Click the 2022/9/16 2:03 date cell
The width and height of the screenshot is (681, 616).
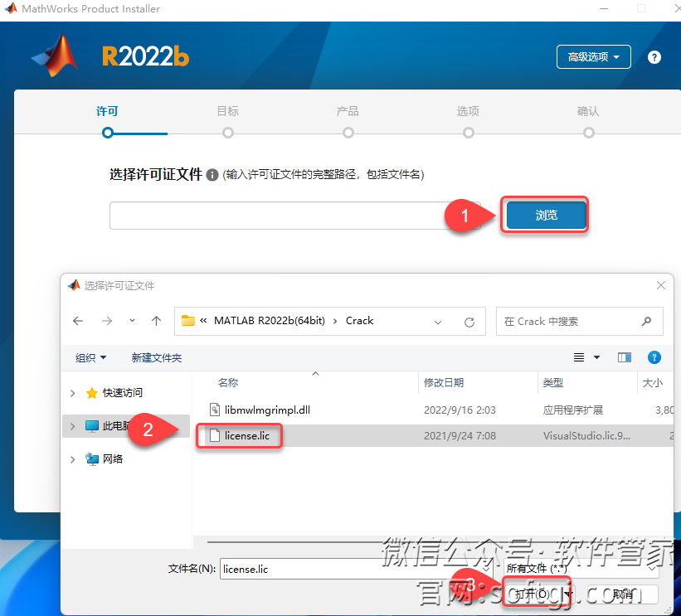(x=460, y=410)
